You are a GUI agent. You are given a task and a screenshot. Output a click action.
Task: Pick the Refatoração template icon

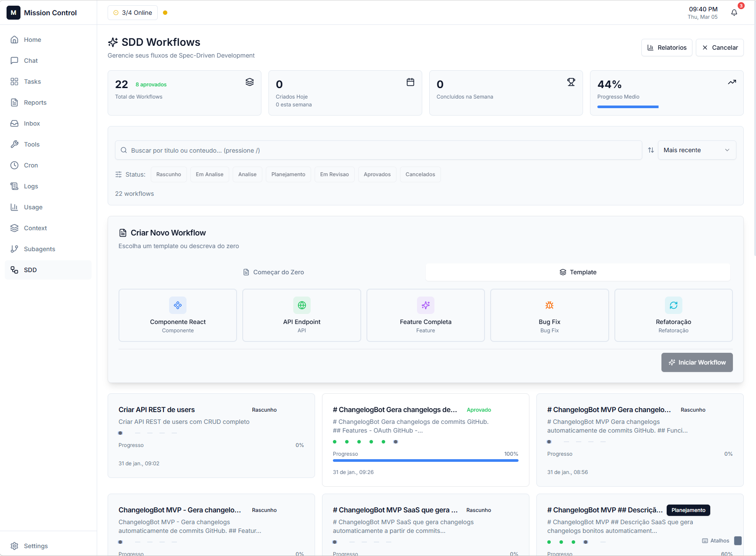(673, 305)
